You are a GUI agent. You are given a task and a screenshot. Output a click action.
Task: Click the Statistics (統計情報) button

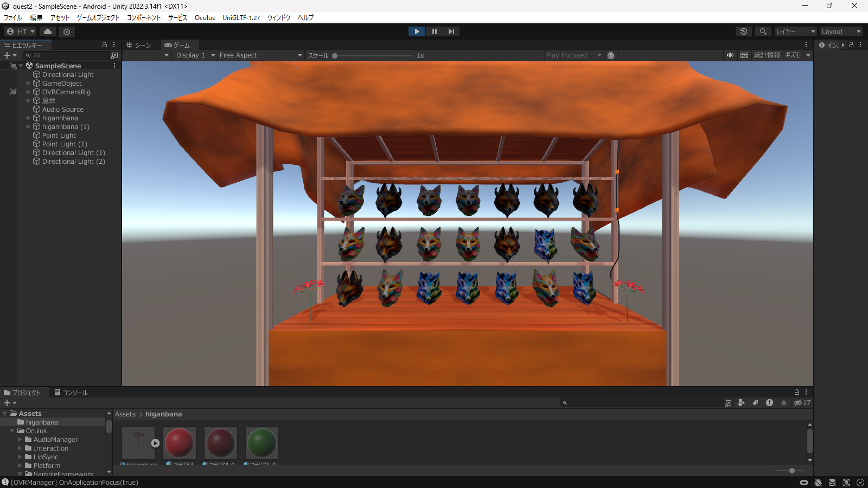[x=767, y=55]
